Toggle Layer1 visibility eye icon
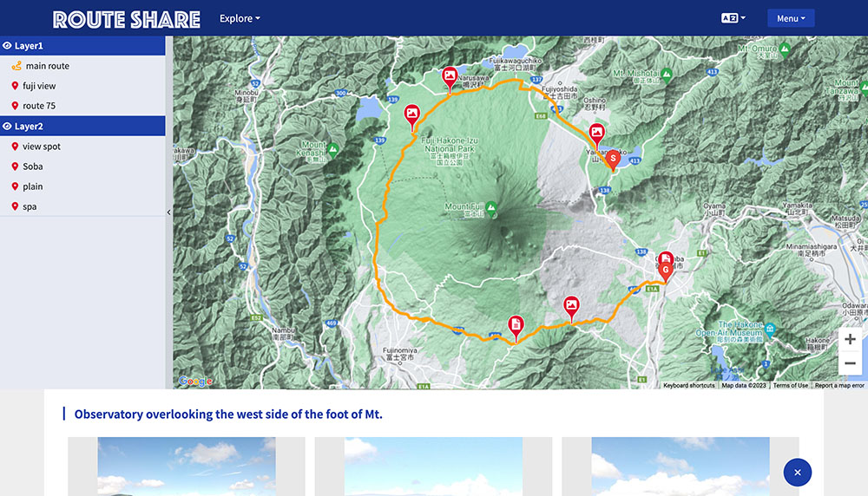 point(7,46)
